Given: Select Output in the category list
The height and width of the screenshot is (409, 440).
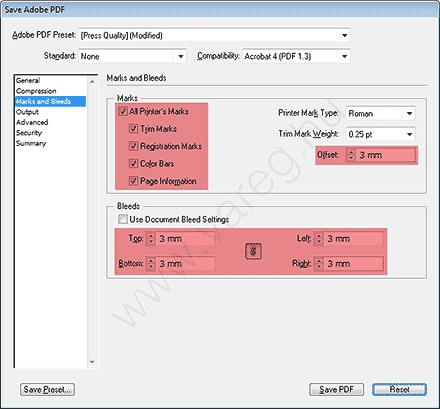Looking at the screenshot, I should click(x=27, y=112).
